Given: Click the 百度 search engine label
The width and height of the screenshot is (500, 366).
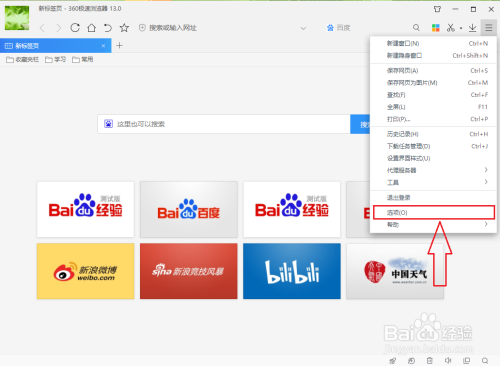Looking at the screenshot, I should point(343,28).
